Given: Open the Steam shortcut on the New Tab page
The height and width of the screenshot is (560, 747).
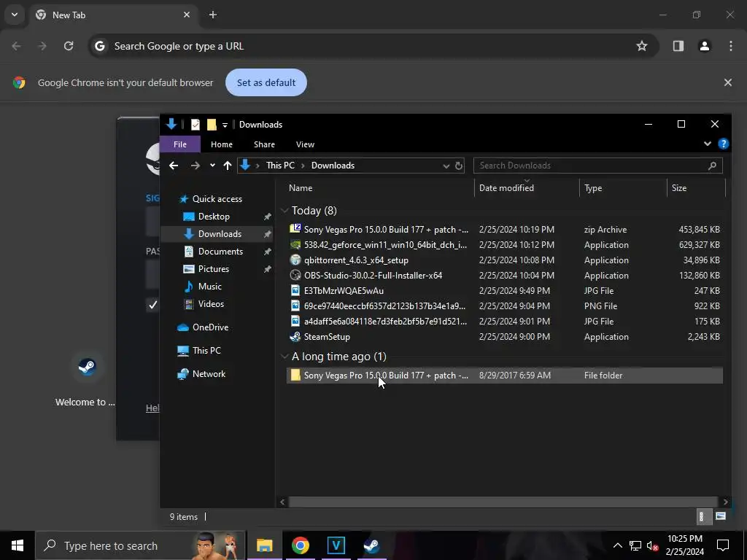Looking at the screenshot, I should point(87,367).
